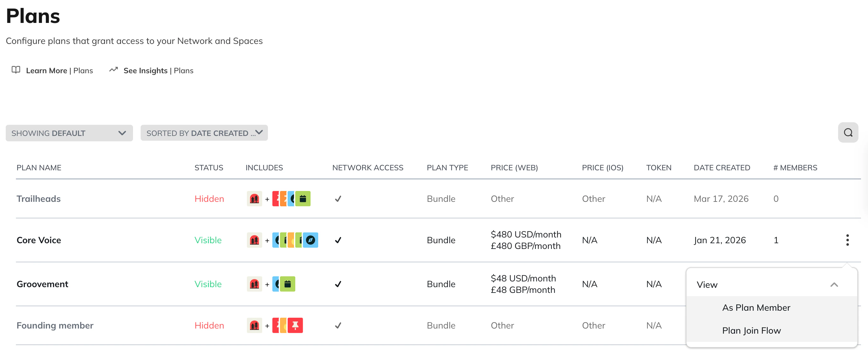Viewport: 868px width, 354px height.
Task: Click the green calendar icon in Trailheads row
Action: (303, 199)
